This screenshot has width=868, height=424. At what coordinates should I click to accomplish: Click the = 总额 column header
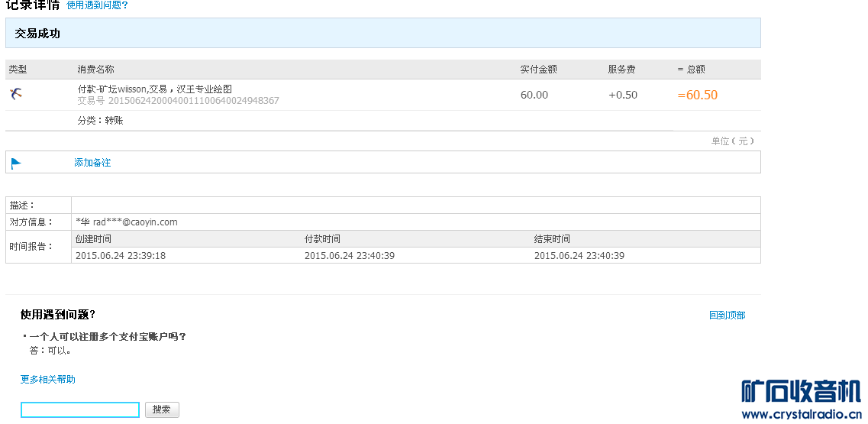[692, 70]
